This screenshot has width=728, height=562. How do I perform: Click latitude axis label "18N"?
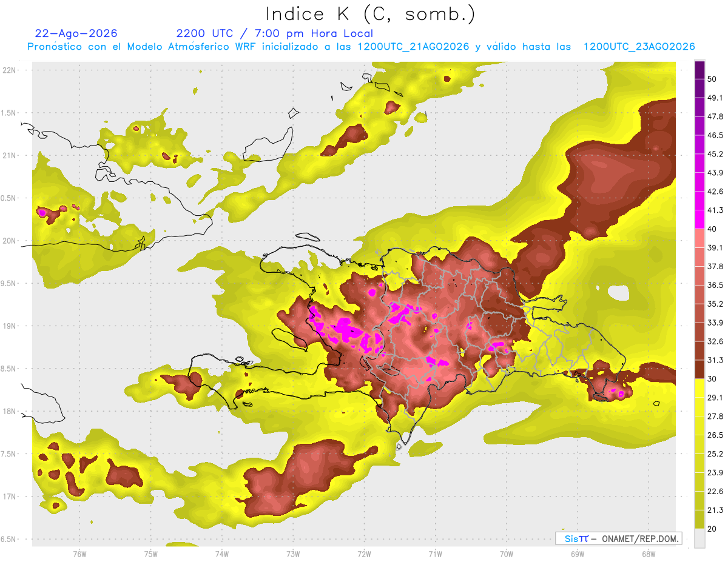8,411
